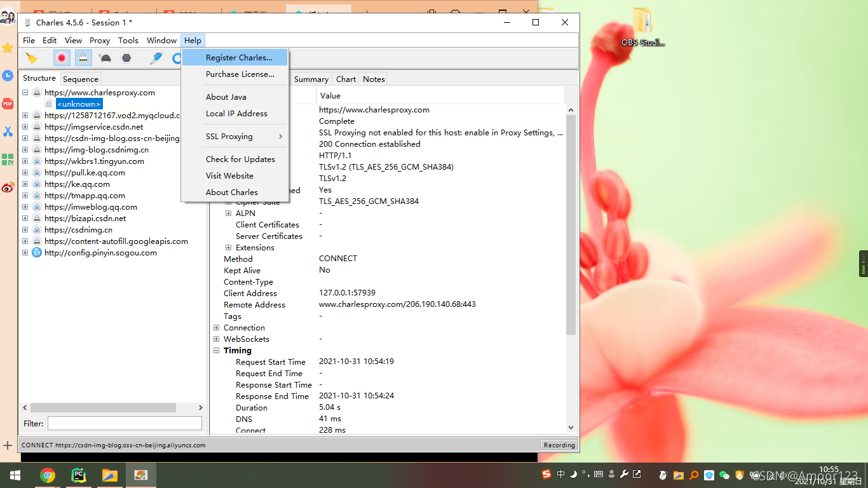Click the horizontal scrollbar of host tree
868x488 pixels.
coord(103,407)
